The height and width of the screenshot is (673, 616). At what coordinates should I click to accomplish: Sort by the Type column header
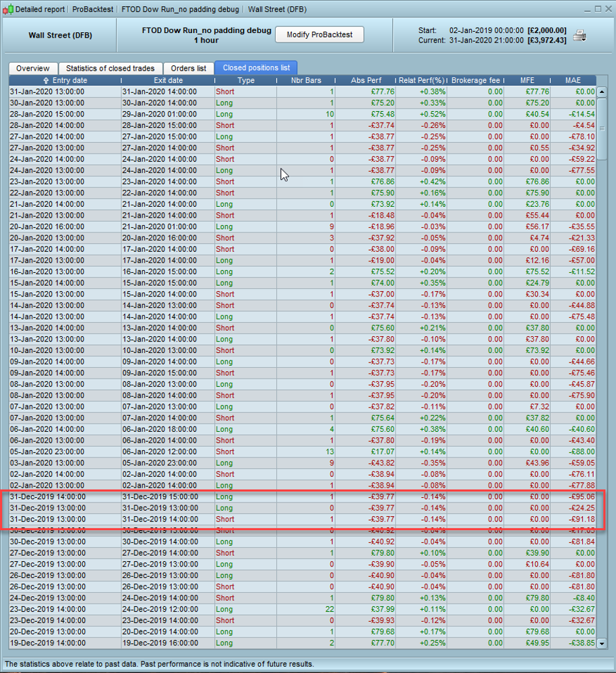point(246,80)
